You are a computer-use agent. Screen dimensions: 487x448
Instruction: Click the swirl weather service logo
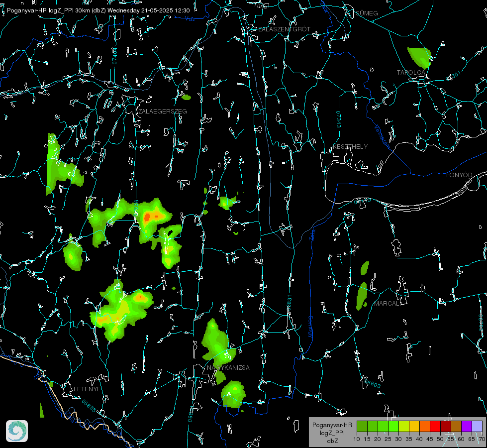tap(17, 431)
